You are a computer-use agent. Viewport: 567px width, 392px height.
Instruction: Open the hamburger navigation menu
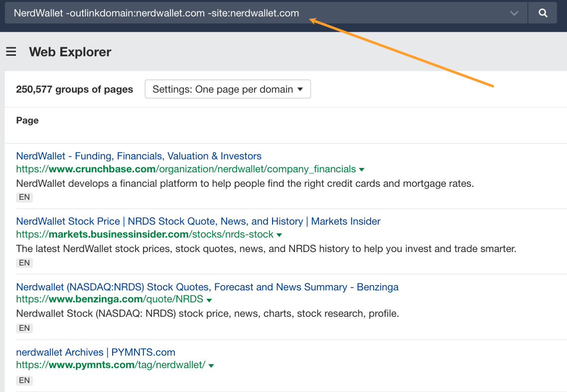point(11,52)
